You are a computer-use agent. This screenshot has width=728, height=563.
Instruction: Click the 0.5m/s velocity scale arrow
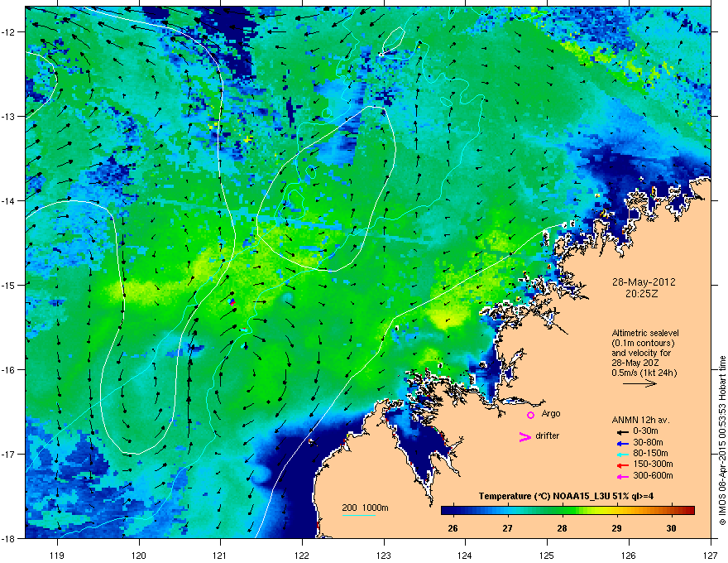639,383
